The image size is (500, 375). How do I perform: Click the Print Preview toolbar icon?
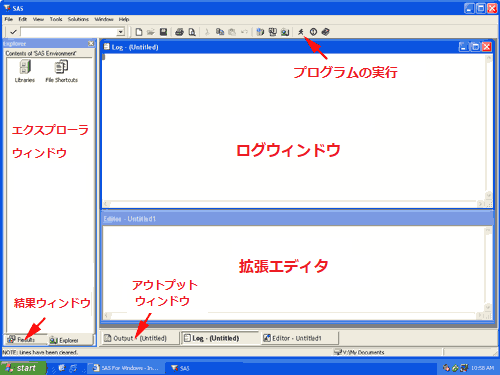[192, 32]
